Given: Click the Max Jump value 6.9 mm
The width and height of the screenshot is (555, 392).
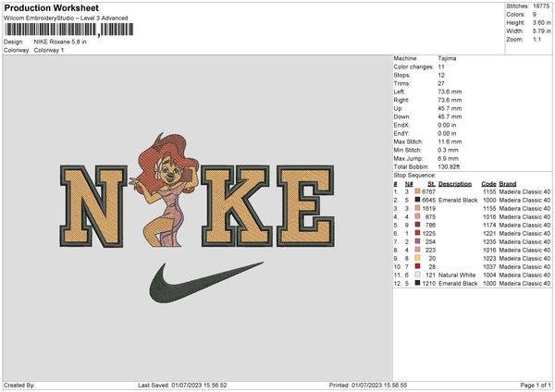Looking at the screenshot, I should tap(448, 158).
